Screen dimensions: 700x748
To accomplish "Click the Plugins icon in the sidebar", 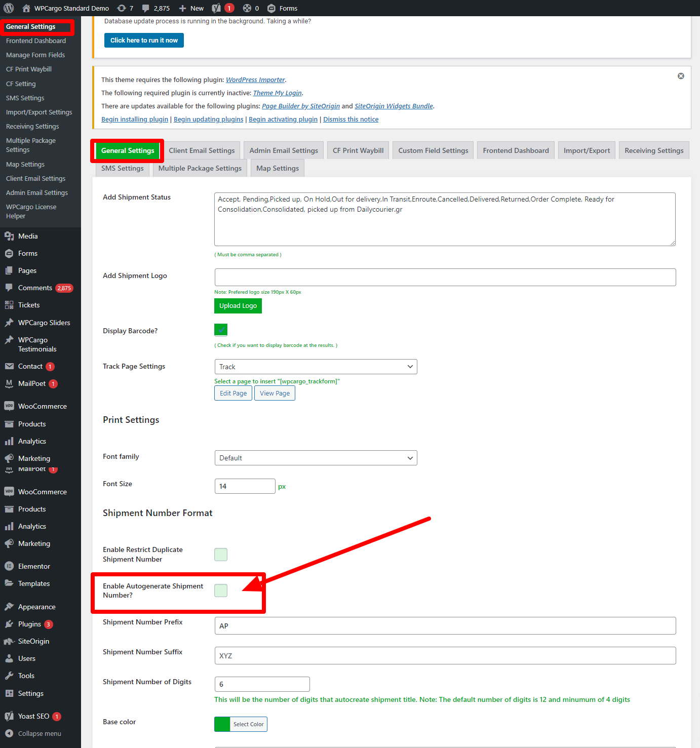I will [9, 624].
